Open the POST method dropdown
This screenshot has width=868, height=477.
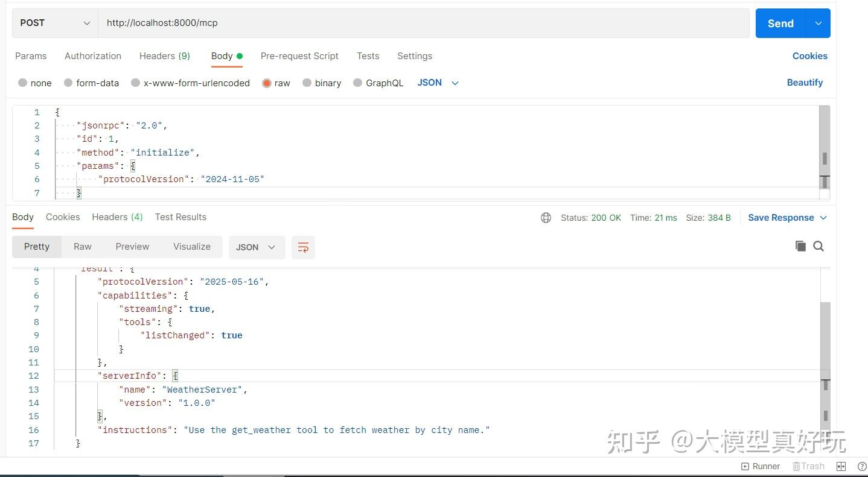(x=53, y=22)
